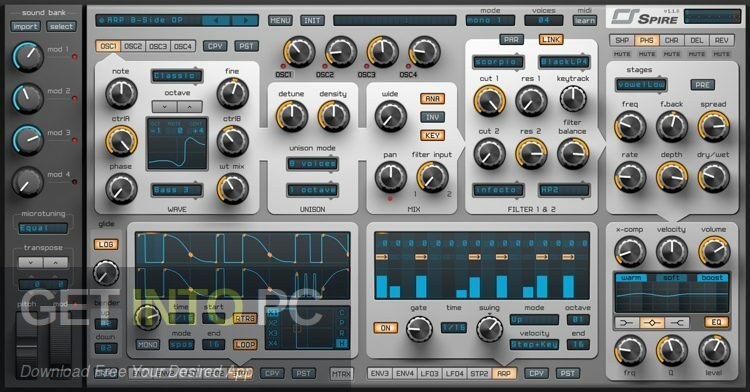Click the transpose down arrow
Screen dimensions: 750x392
pos(31,262)
